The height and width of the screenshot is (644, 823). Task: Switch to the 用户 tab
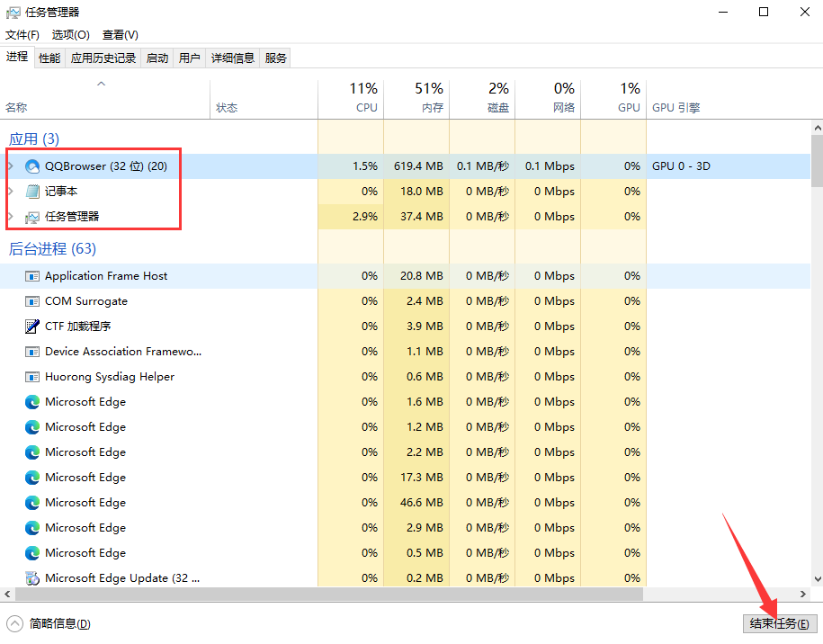tap(189, 58)
